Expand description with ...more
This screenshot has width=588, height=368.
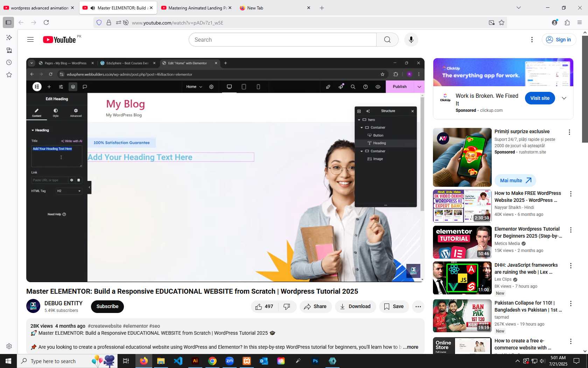pos(411,347)
